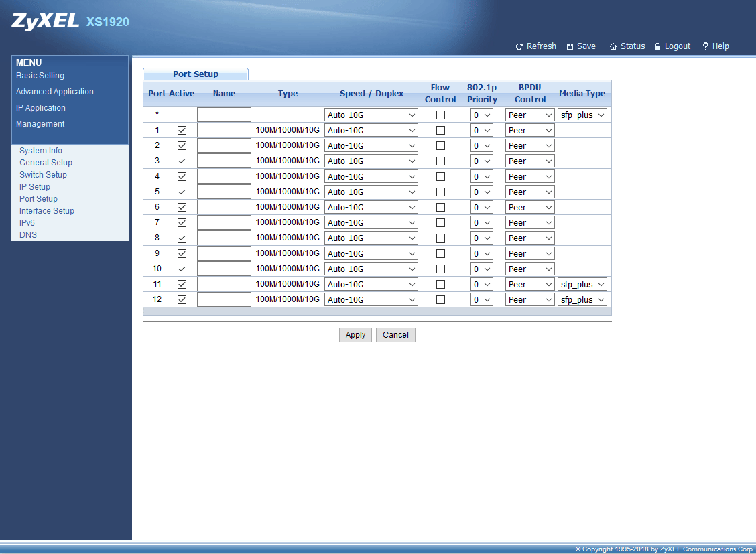Viewport: 756px width, 554px height.
Task: Click the Apply button
Action: [x=355, y=335]
